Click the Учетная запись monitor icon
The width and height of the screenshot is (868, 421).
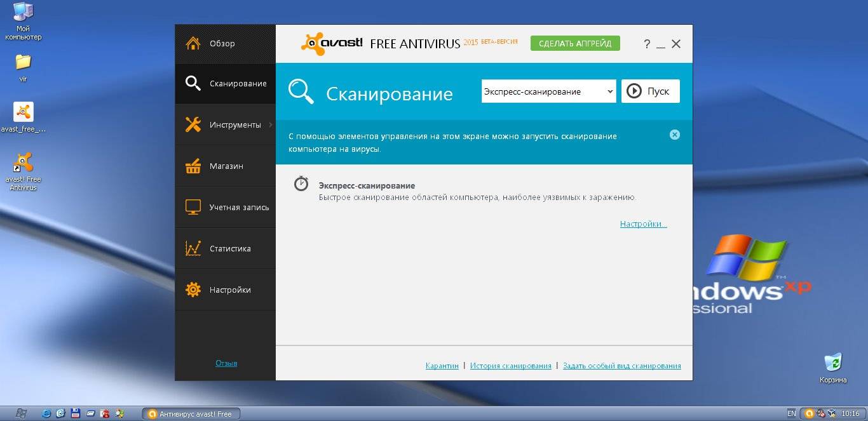193,207
